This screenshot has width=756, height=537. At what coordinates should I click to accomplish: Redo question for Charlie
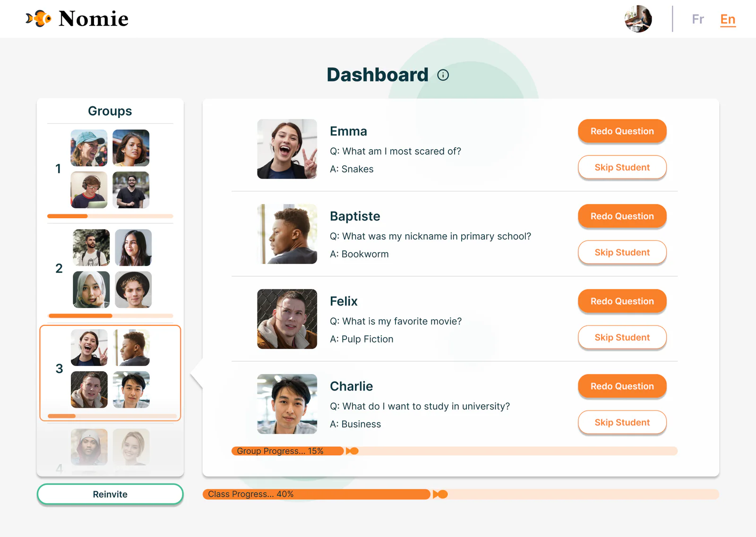[622, 386]
